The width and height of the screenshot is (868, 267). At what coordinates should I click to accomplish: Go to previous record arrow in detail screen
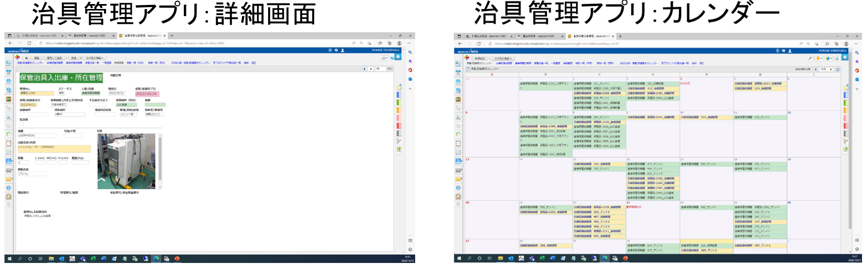click(364, 69)
